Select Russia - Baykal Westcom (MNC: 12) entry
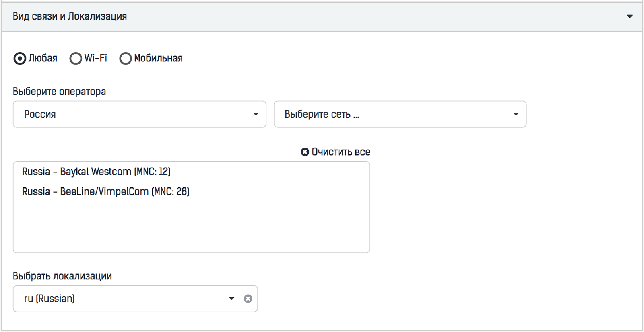The width and height of the screenshot is (644, 332). point(96,172)
